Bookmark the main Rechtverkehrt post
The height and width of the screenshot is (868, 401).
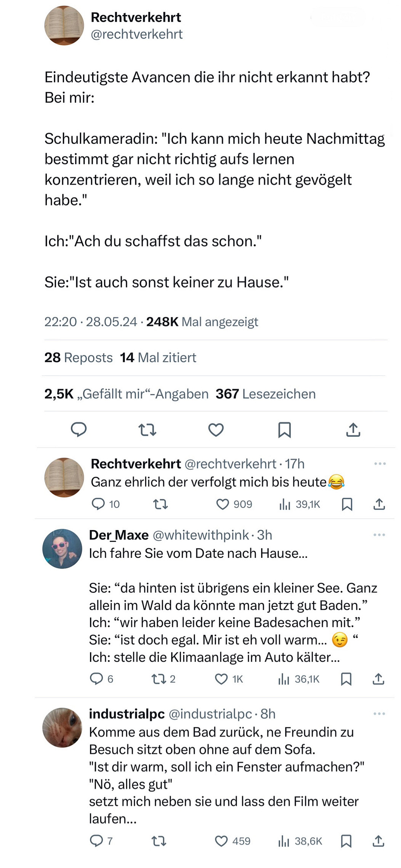point(284,430)
